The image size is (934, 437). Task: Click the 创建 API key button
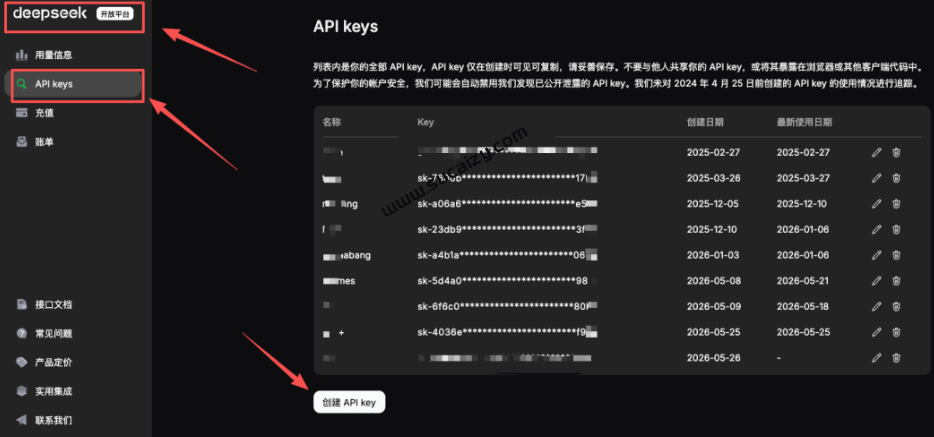tap(350, 402)
